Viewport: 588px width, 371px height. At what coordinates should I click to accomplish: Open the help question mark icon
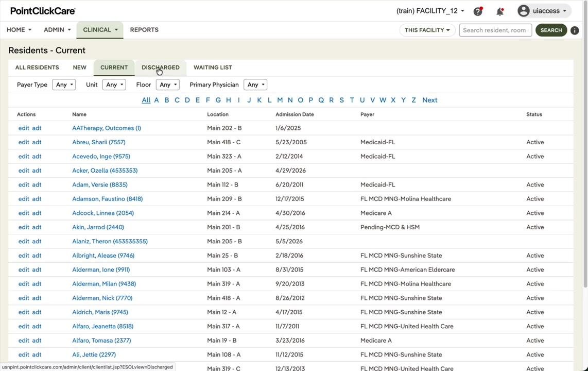478,11
